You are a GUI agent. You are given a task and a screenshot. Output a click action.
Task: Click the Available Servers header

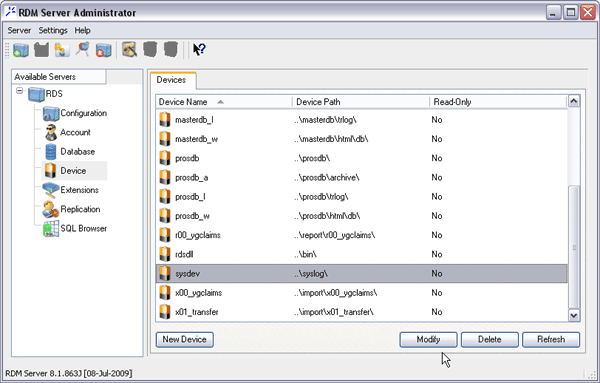pos(59,77)
